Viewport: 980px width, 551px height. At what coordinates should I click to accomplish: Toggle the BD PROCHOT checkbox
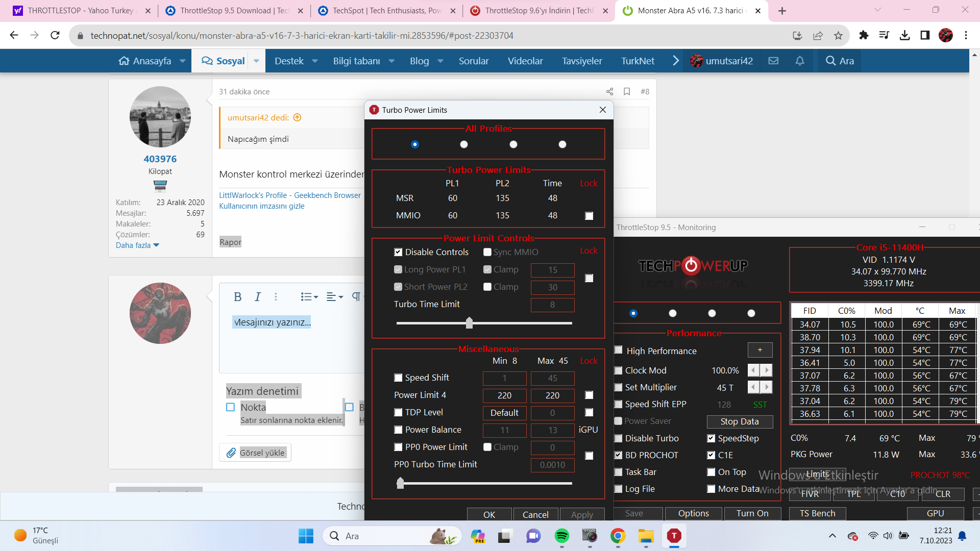coord(618,455)
